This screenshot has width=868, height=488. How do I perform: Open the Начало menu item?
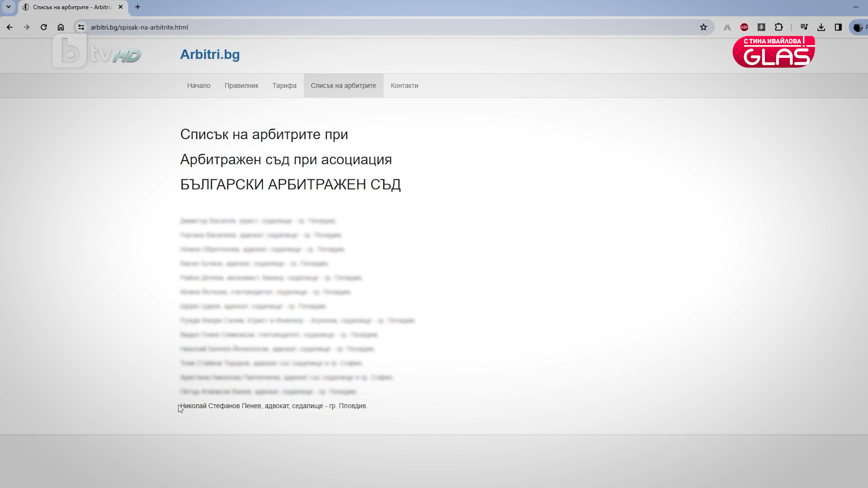[x=199, y=85]
